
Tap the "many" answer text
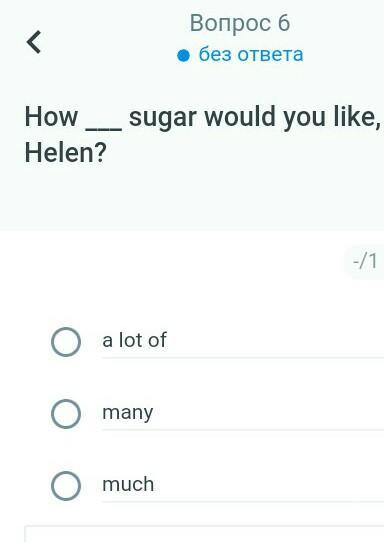(128, 413)
